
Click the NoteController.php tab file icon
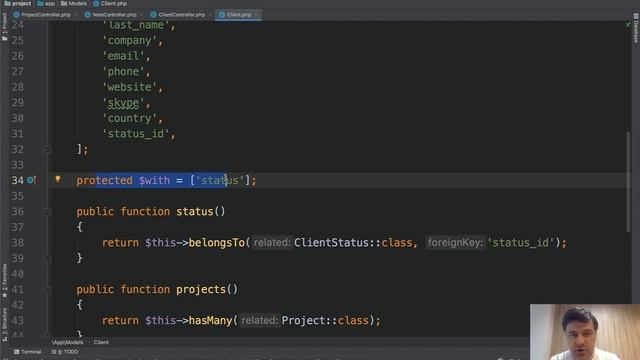click(x=87, y=15)
